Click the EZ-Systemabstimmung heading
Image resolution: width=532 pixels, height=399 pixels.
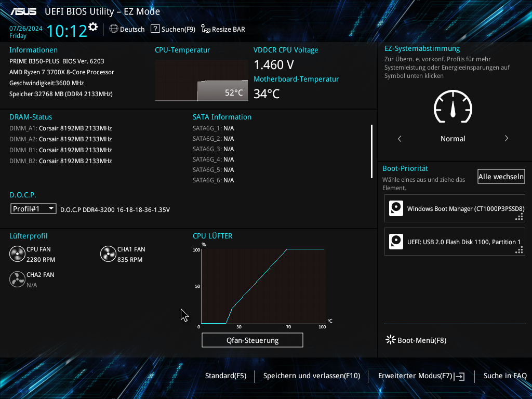point(422,48)
